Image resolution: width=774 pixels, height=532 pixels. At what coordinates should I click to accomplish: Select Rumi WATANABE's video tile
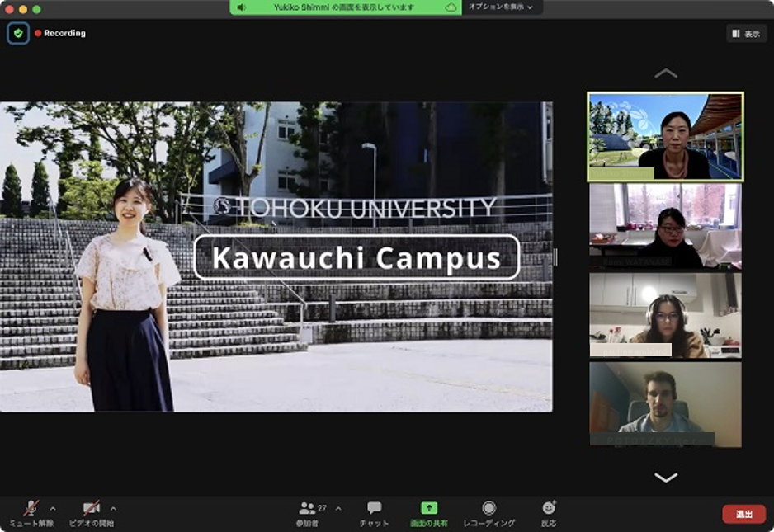pyautogui.click(x=665, y=225)
